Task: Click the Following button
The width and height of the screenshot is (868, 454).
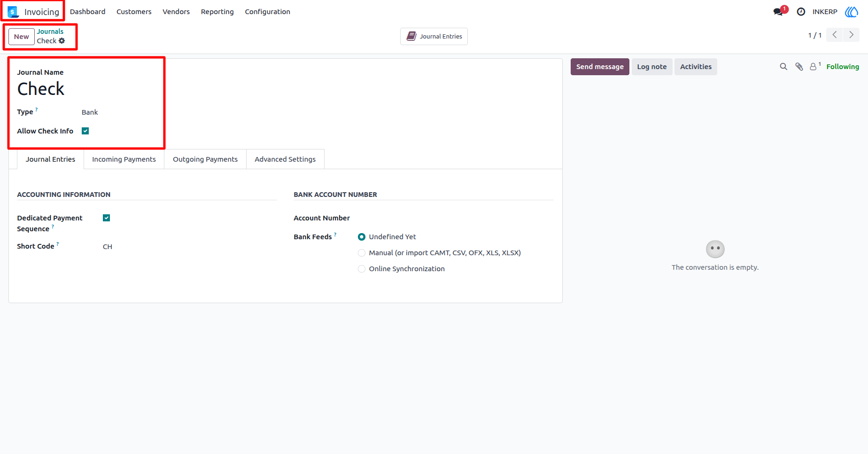Action: (x=843, y=67)
